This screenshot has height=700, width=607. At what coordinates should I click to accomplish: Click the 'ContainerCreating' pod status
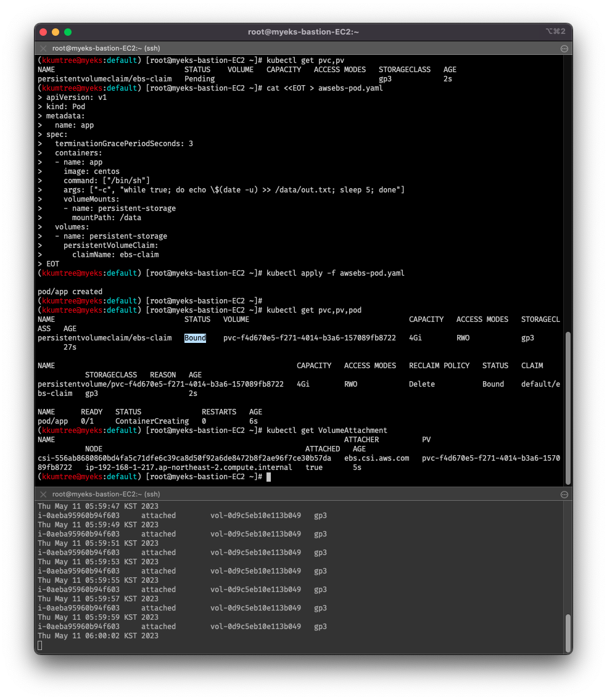[x=152, y=421]
